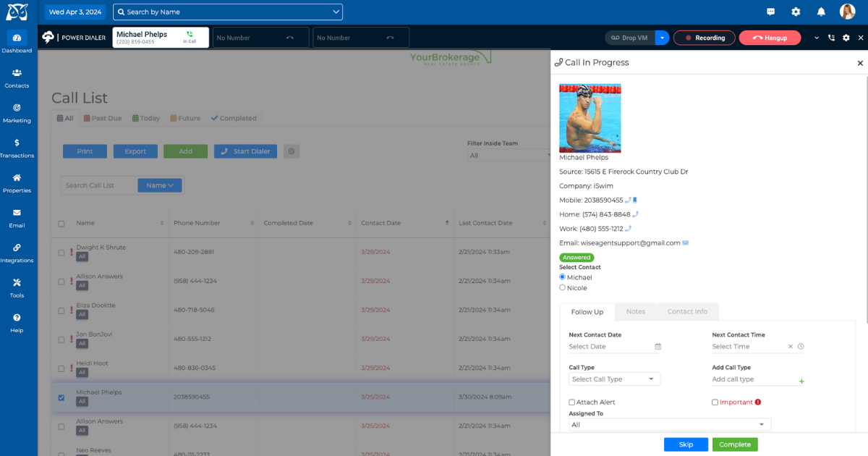Click the Start Dialer button
The width and height of the screenshot is (868, 456).
[x=245, y=151]
